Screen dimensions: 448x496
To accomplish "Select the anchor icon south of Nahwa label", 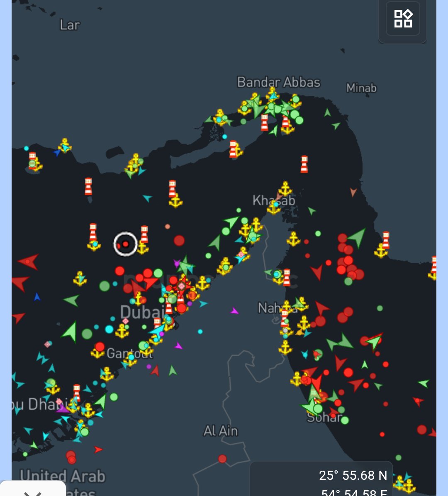I will click(x=285, y=347).
